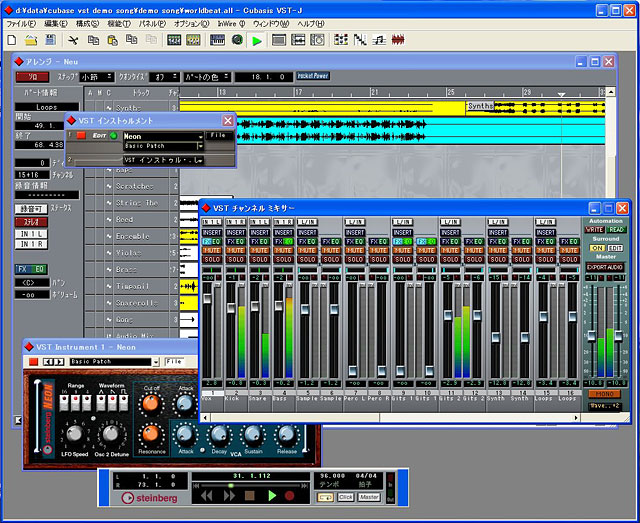Open the Neon instrument selector in VST rack

(163, 136)
